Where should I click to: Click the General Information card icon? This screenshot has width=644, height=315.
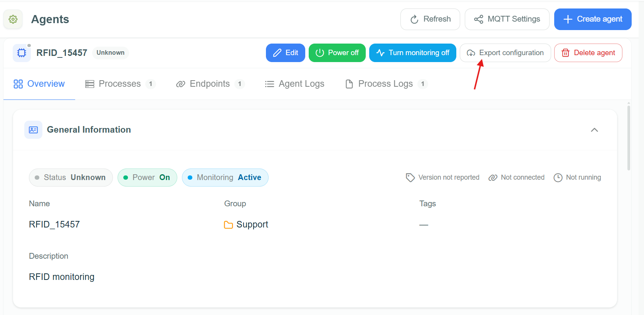(33, 130)
